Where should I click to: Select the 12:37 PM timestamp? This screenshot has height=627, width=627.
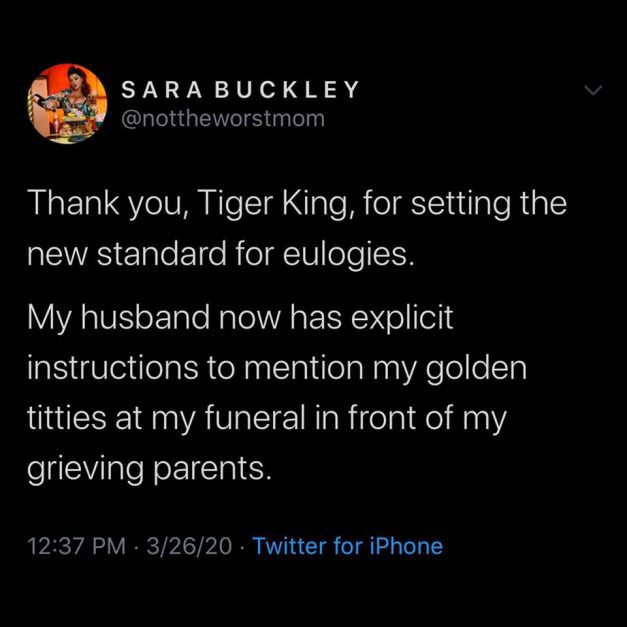pyautogui.click(x=76, y=546)
